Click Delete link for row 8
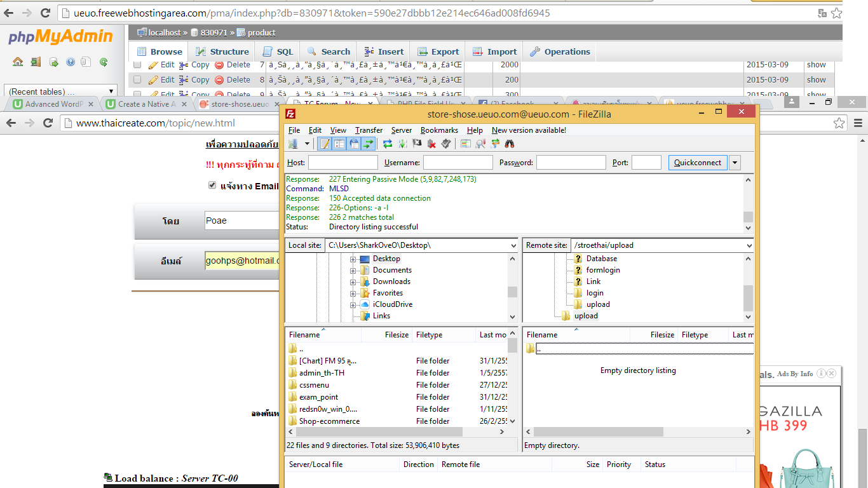Image resolution: width=868 pixels, height=488 pixels. click(x=233, y=80)
